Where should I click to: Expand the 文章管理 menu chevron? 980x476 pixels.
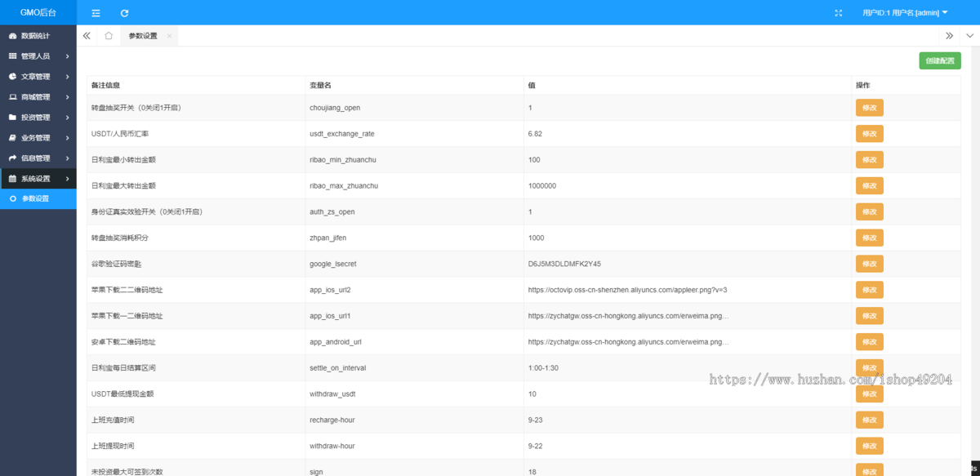point(67,77)
